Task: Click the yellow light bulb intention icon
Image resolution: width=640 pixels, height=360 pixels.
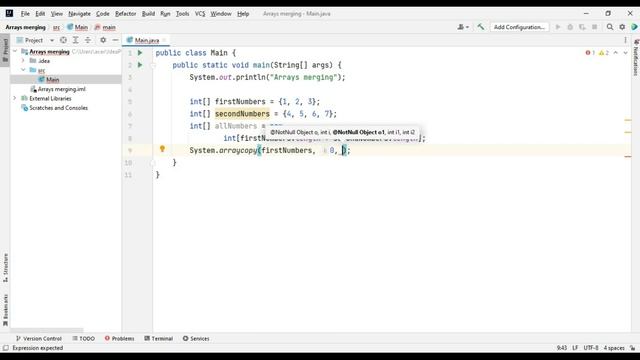Action: click(162, 149)
